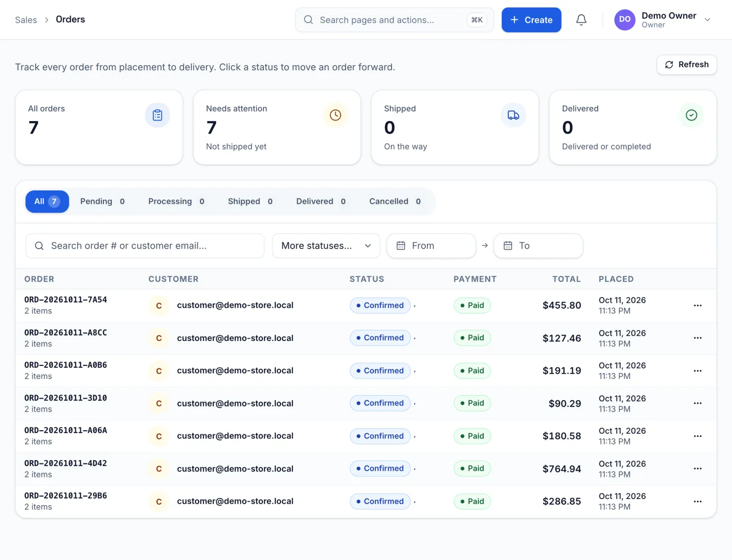Viewport: 732px width, 560px height.
Task: Click the customer avatar for ORD-20261011-4D42
Action: [159, 469]
